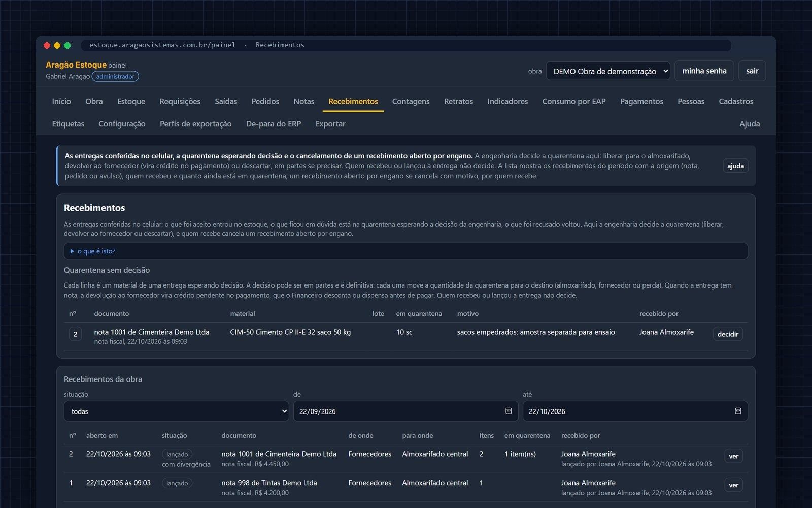Go to Consumo por EAP tab

[x=573, y=101]
